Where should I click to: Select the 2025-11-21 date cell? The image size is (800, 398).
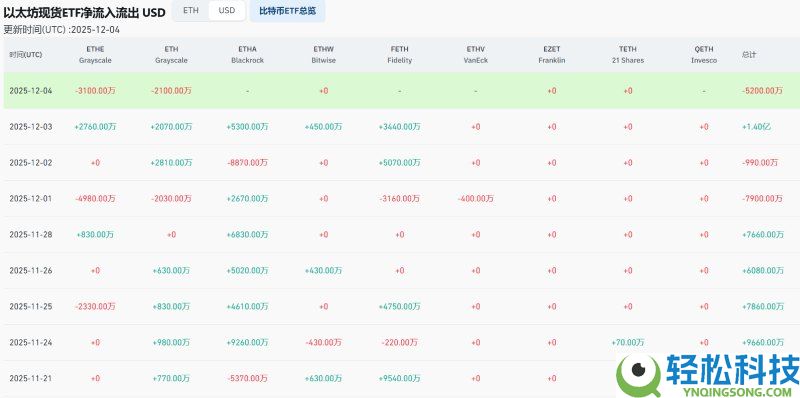pyautogui.click(x=31, y=379)
